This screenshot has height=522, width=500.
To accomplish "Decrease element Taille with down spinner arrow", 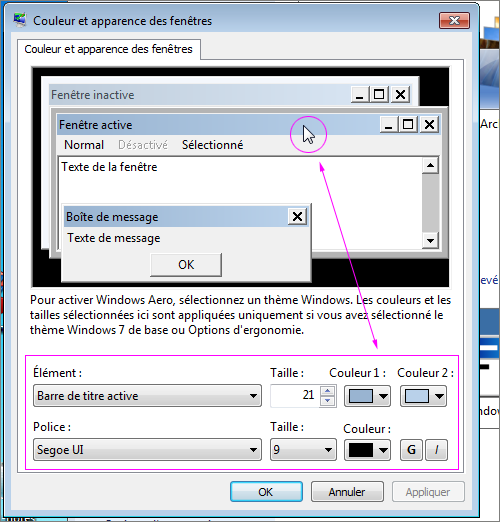I will 327,401.
